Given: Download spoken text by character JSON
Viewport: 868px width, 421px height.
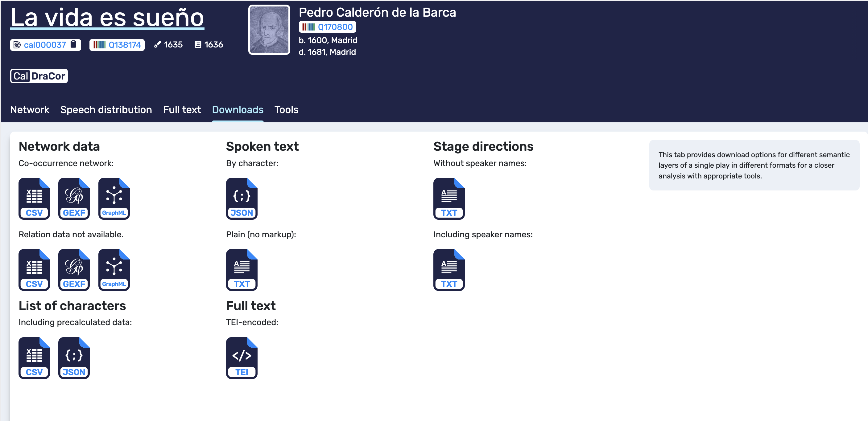Looking at the screenshot, I should (x=242, y=199).
